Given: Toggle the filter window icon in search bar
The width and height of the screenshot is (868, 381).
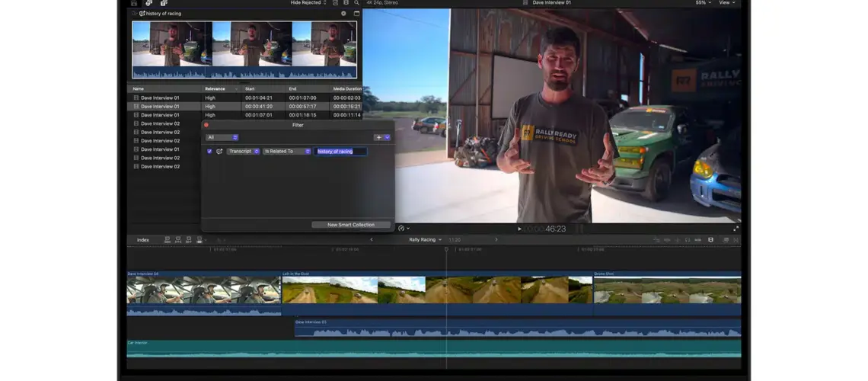Looking at the screenshot, I should click(x=356, y=14).
